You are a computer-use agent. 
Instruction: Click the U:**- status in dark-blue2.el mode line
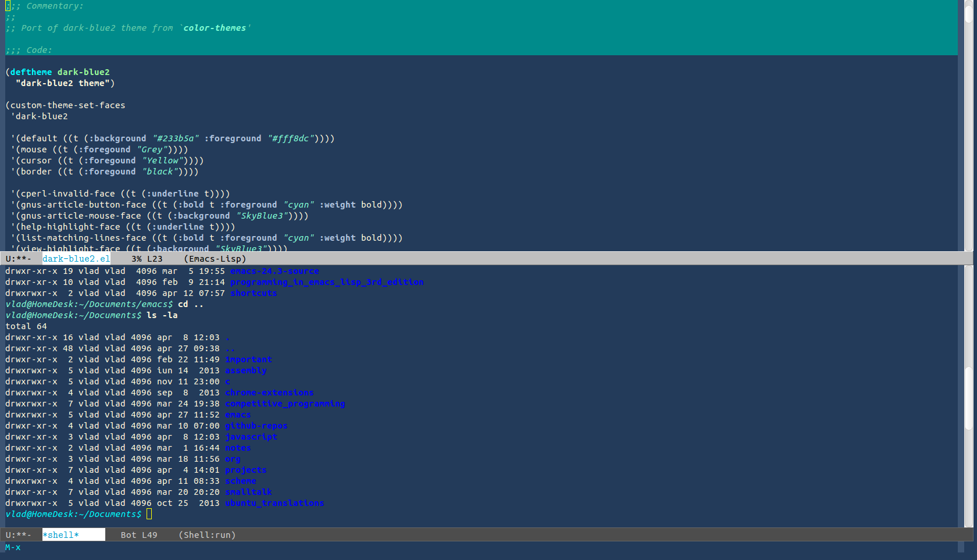click(x=19, y=259)
